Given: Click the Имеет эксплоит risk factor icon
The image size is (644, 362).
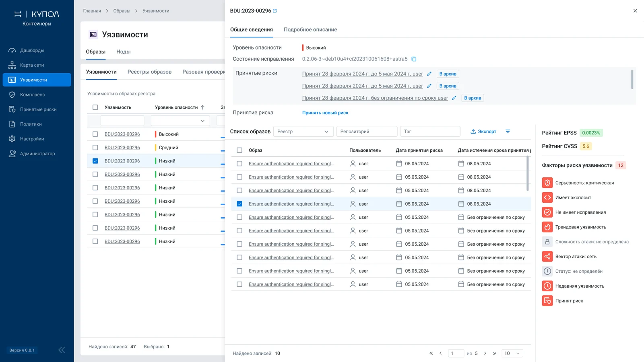Looking at the screenshot, I should point(547,197).
